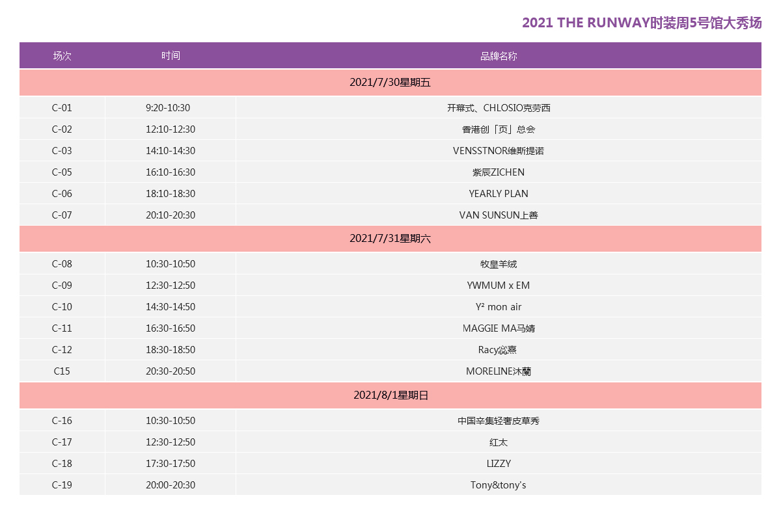The width and height of the screenshot is (781, 532).
Task: Select brand '中国辛集轻奢皮草秀'
Action: coord(499,421)
